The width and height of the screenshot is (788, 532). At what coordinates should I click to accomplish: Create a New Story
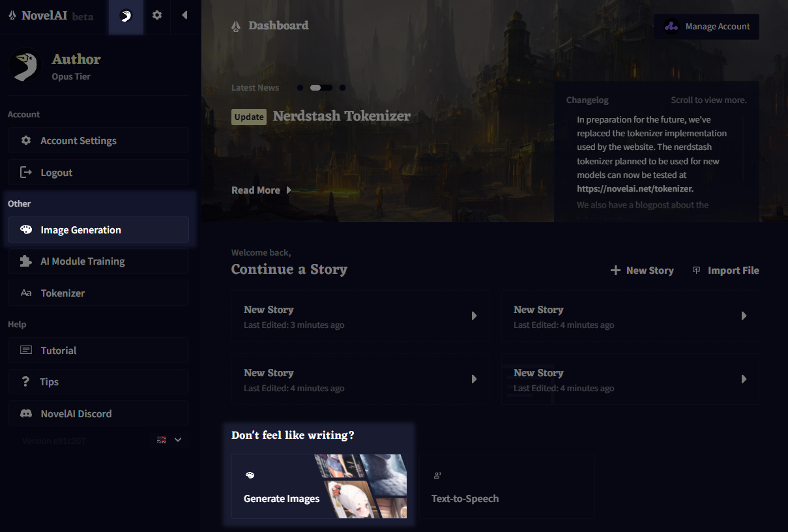point(642,270)
